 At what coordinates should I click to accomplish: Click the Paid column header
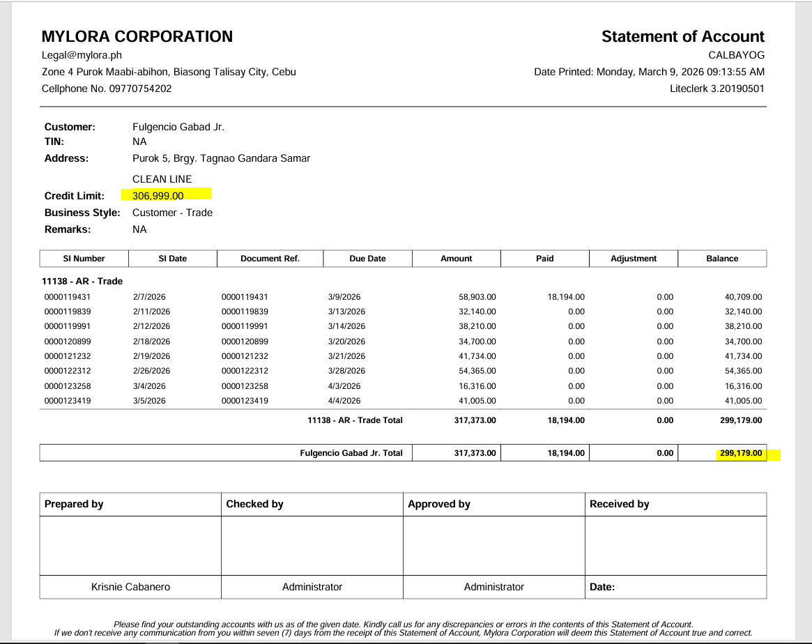[x=545, y=259]
